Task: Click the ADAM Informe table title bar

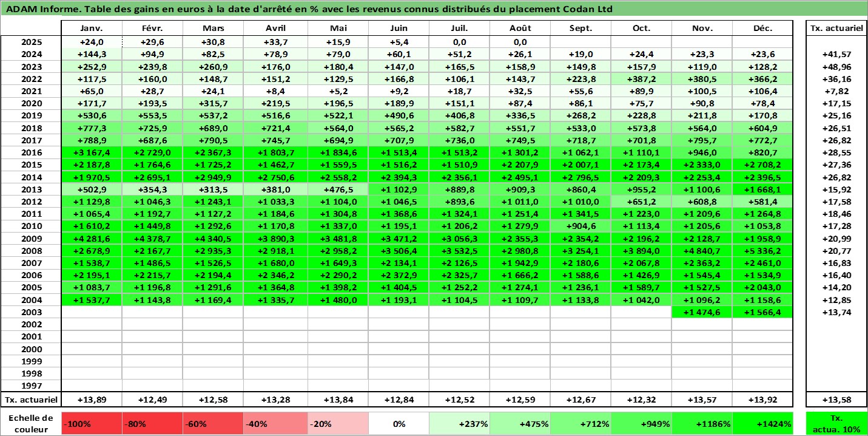Action: [x=434, y=9]
